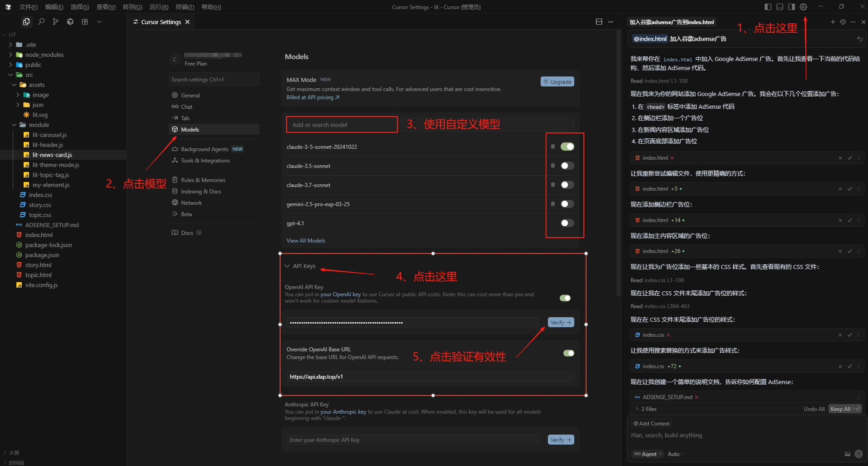Screen dimensions: 868x466
Task: Delete the claude-3.7-sonnet model entry
Action: point(553,185)
